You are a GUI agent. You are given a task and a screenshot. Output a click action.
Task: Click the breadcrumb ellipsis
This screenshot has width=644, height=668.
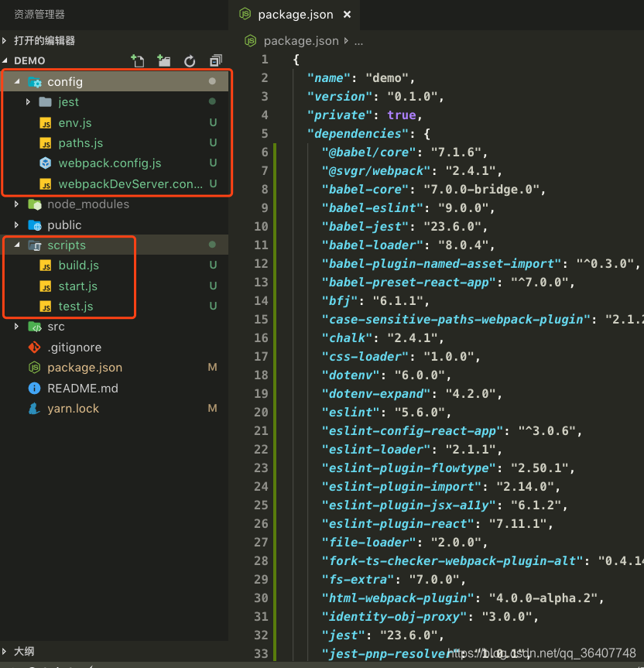359,42
